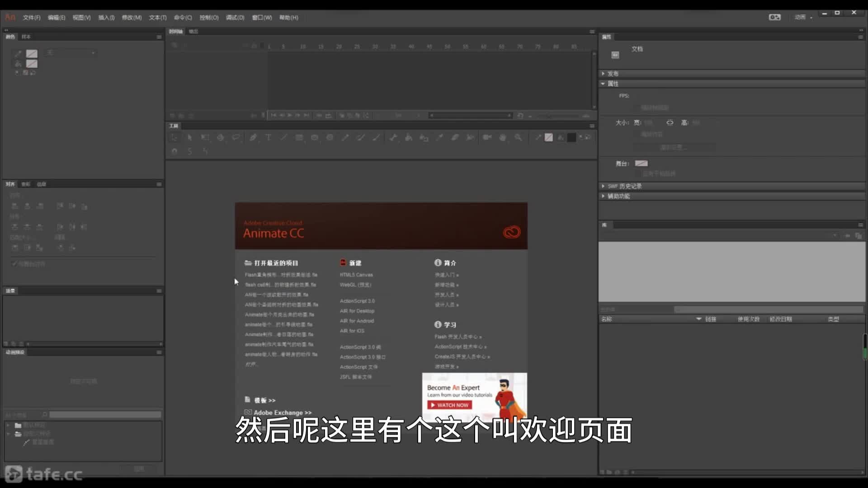Open the Adobe Exchange >> link
The image size is (868, 488).
click(283, 413)
